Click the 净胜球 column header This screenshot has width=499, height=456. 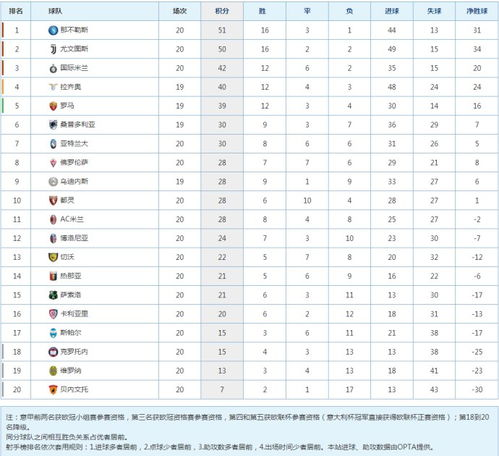tap(477, 11)
